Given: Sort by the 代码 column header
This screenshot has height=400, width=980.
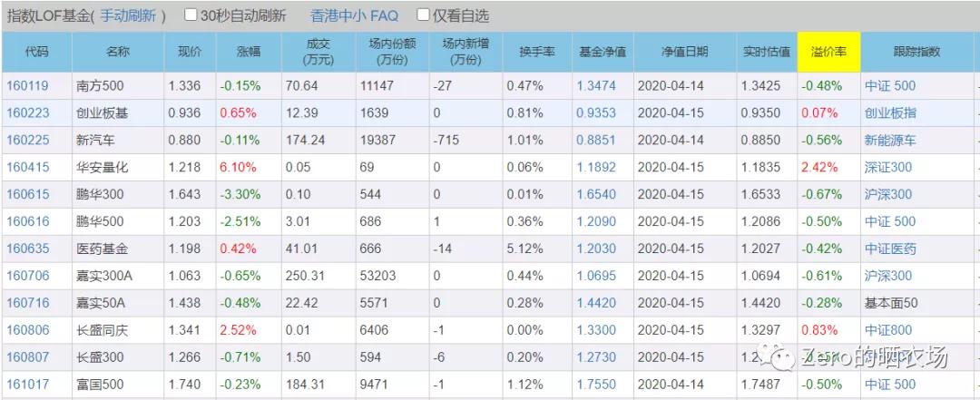Looking at the screenshot, I should 36,52.
